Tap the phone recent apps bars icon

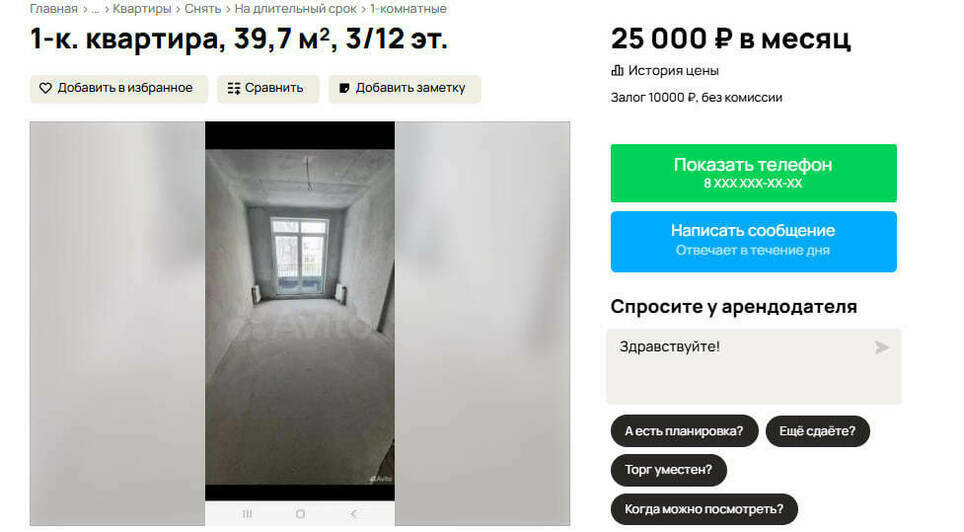247,514
